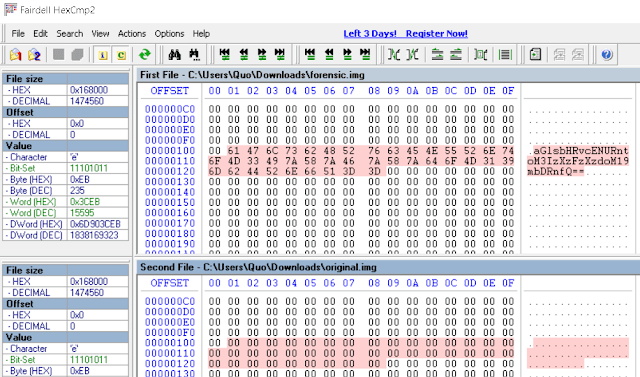Screen dimensions: 640x377
Task: Jump to last difference in left navigation group
Action: pyautogui.click(x=280, y=54)
